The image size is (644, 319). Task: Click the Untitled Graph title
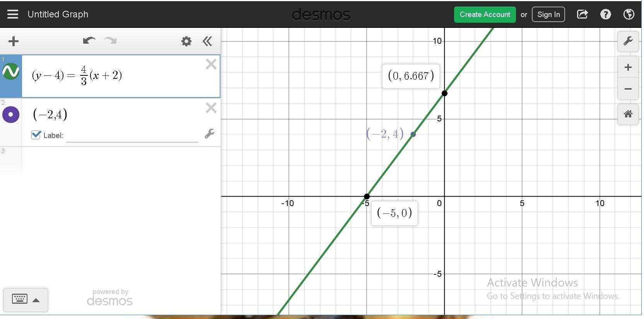click(58, 14)
